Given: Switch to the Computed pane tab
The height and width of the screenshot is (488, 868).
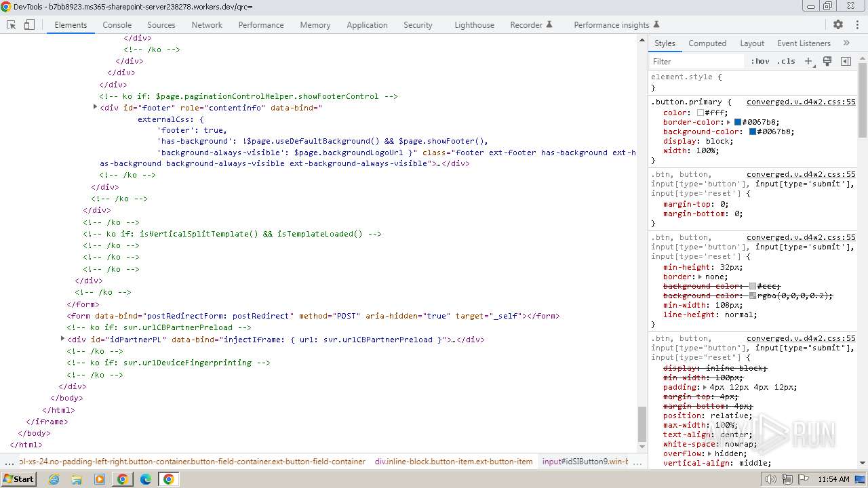Looking at the screenshot, I should (x=707, y=43).
